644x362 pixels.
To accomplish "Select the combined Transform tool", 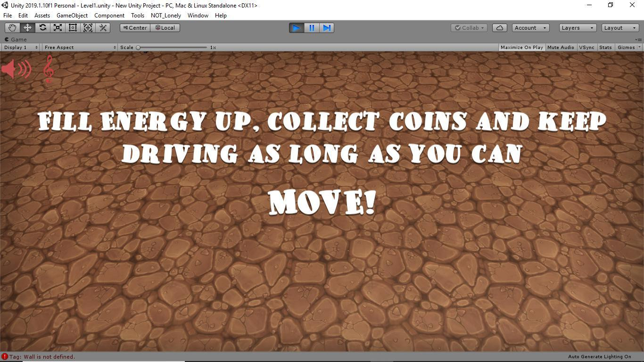I will pos(88,28).
